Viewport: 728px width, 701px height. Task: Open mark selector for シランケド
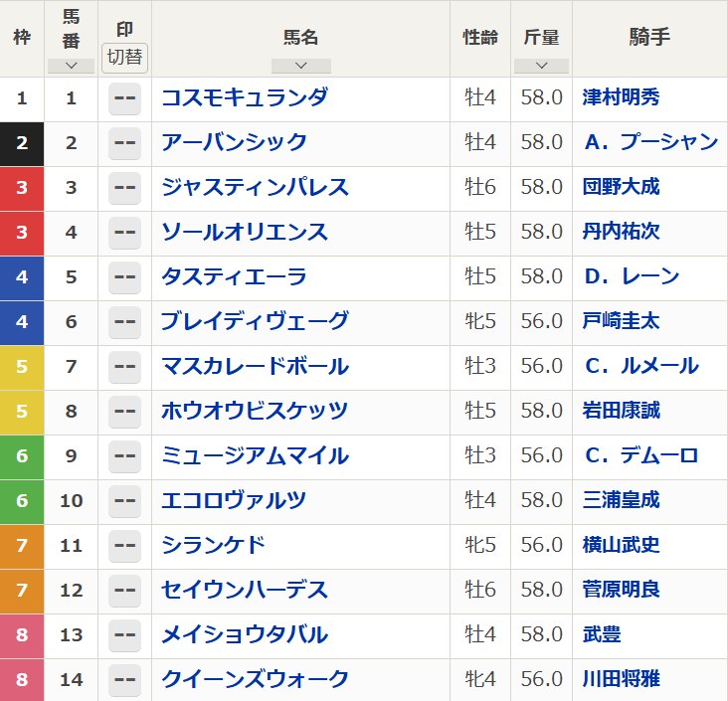[124, 546]
